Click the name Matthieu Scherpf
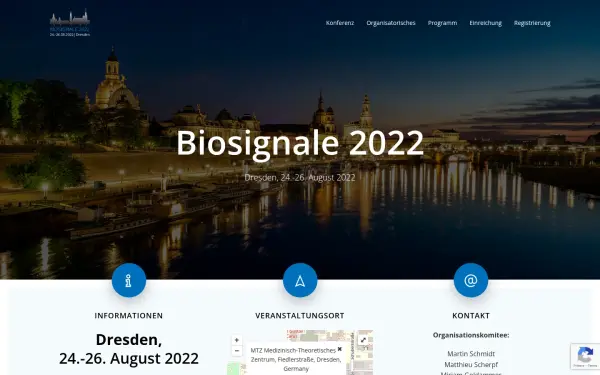600x375 pixels. point(471,365)
